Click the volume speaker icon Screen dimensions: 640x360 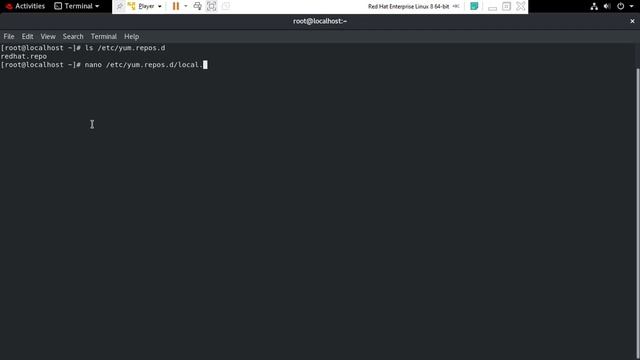pyautogui.click(x=607, y=6)
